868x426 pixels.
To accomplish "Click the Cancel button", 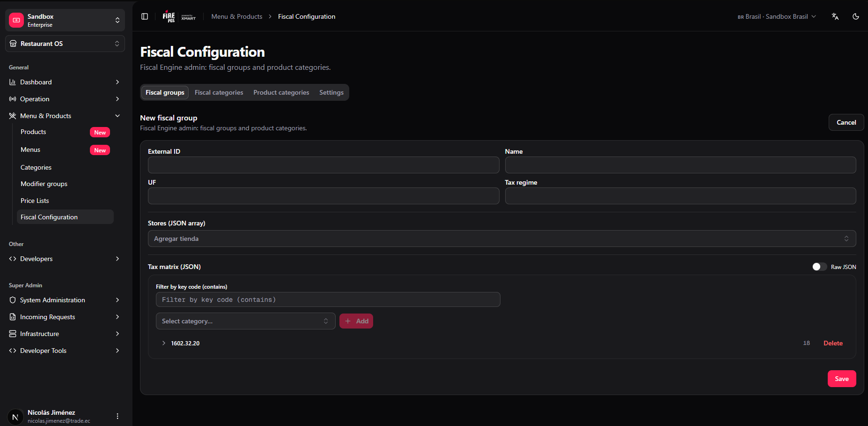I will (x=846, y=122).
